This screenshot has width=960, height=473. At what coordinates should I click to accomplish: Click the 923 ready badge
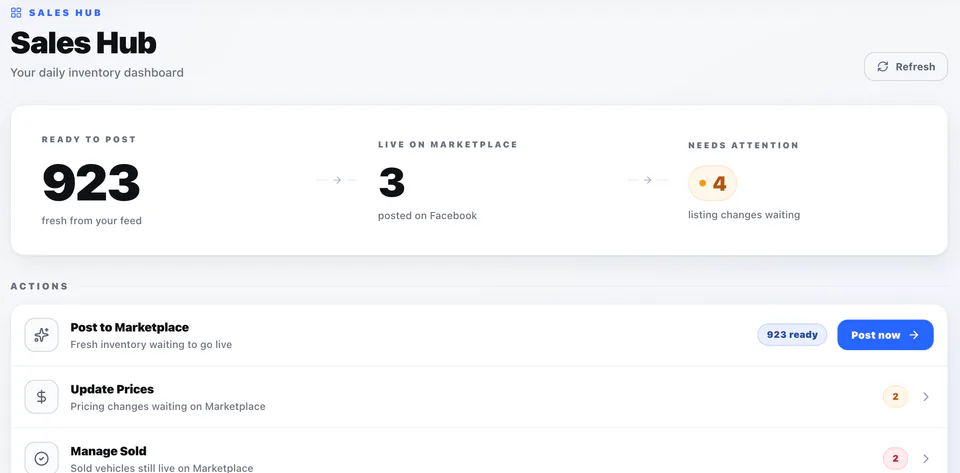tap(792, 335)
